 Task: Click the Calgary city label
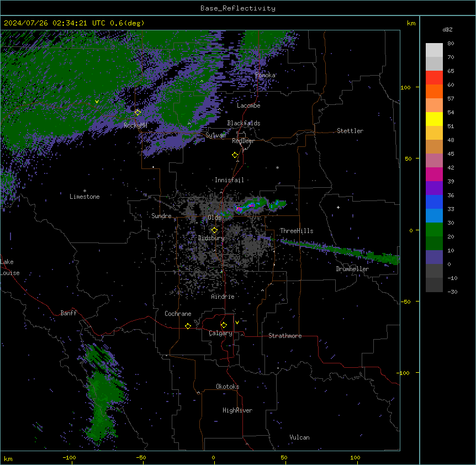pyautogui.click(x=220, y=333)
